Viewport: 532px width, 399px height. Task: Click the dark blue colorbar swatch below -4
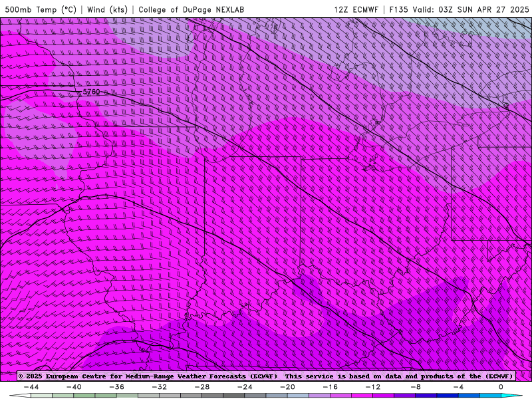coord(448,396)
